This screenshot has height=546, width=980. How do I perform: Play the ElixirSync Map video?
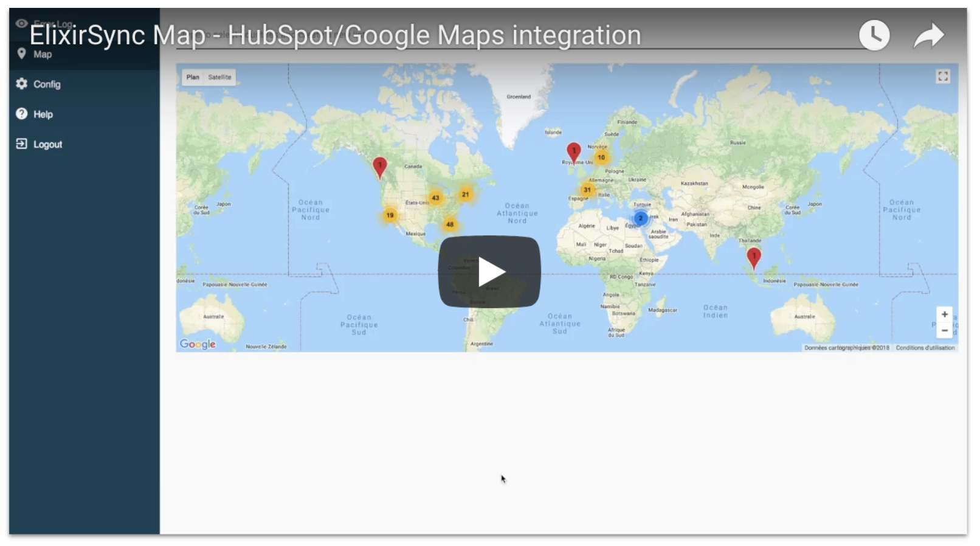point(489,272)
